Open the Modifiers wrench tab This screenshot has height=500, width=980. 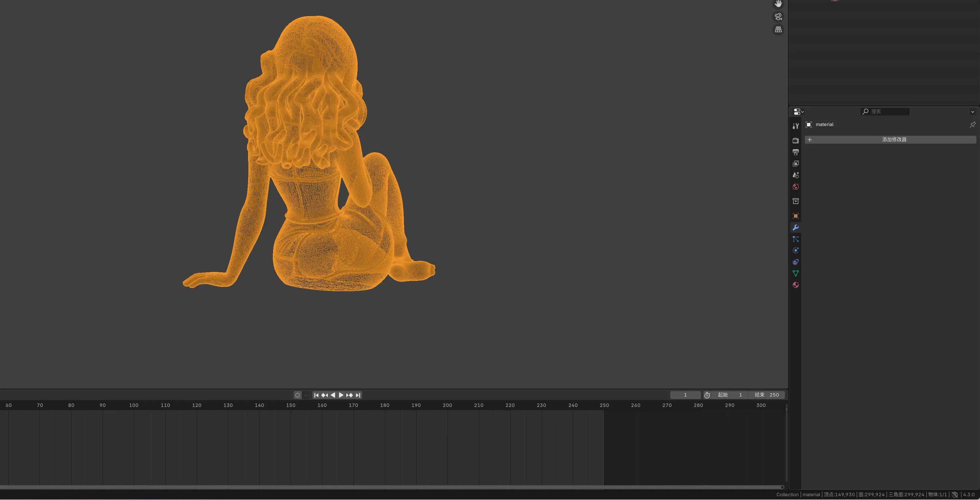[795, 227]
